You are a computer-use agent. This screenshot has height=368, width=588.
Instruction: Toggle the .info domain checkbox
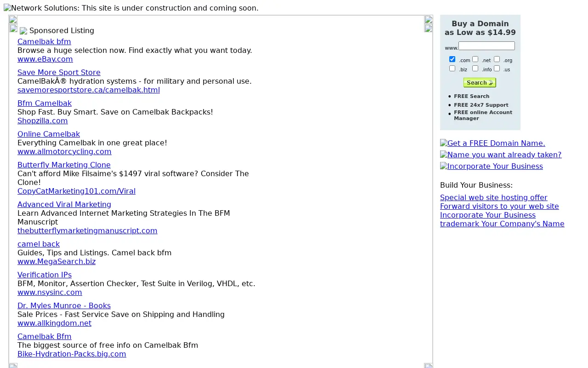click(x=475, y=69)
